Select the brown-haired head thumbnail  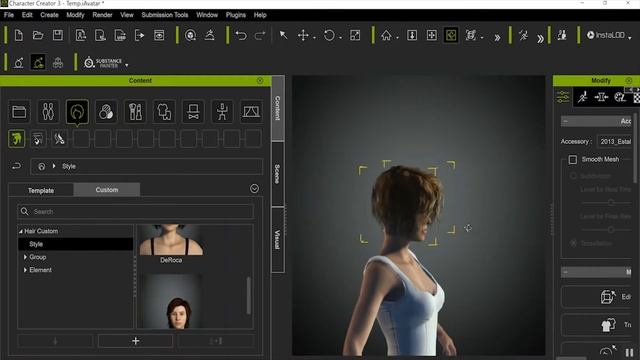(171, 301)
